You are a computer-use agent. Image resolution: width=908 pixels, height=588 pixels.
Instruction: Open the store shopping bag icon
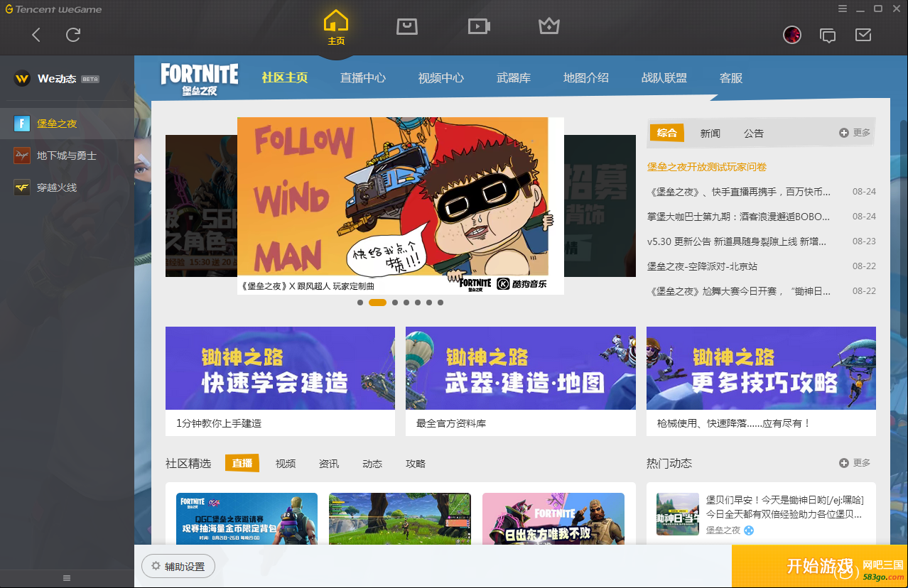click(x=406, y=26)
